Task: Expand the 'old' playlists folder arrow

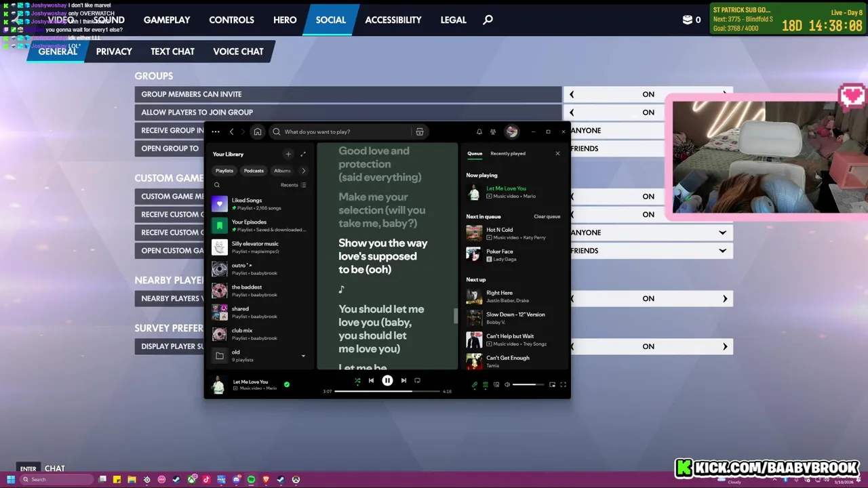Action: (303, 356)
